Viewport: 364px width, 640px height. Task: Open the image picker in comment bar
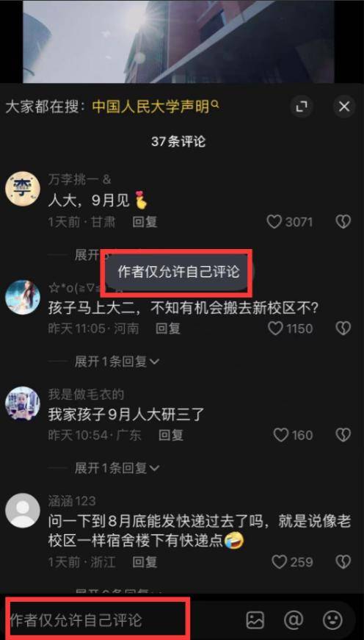click(255, 620)
